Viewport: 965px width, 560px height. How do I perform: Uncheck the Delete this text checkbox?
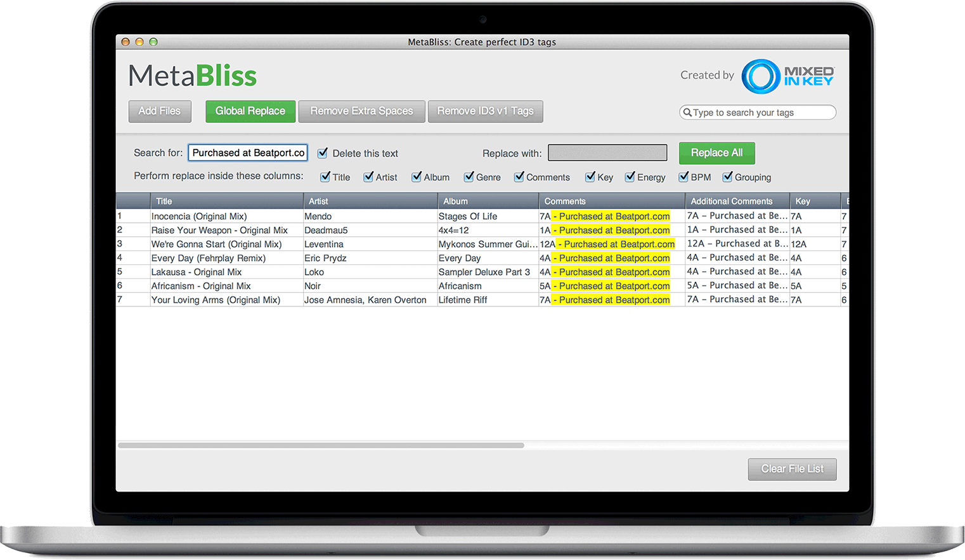click(323, 153)
